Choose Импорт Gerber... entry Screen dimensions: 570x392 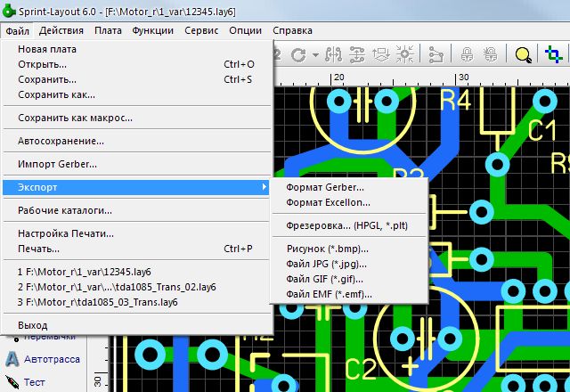pyautogui.click(x=136, y=164)
